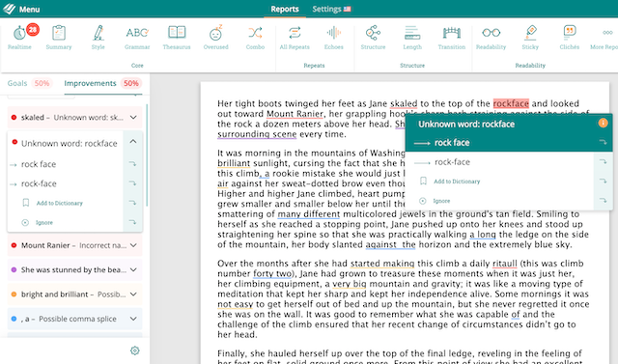Open the Clichés report

pyautogui.click(x=570, y=37)
